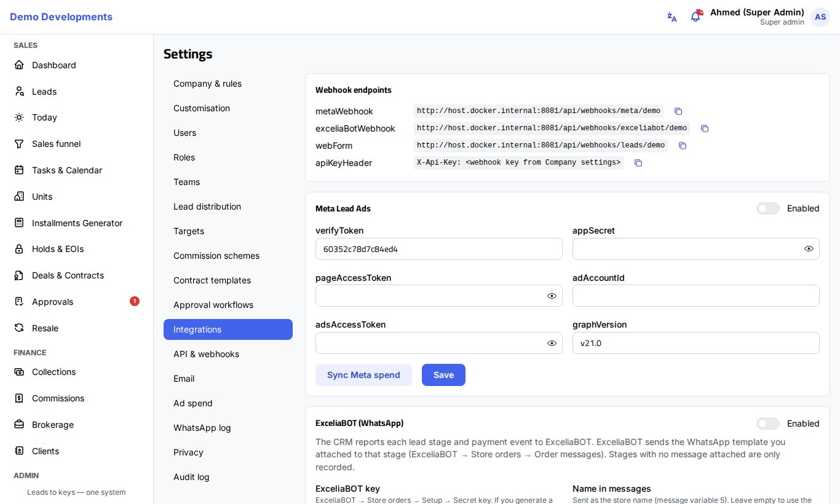Click the Holds & EOIs lock icon
Image resolution: width=840 pixels, height=504 pixels.
pos(19,249)
